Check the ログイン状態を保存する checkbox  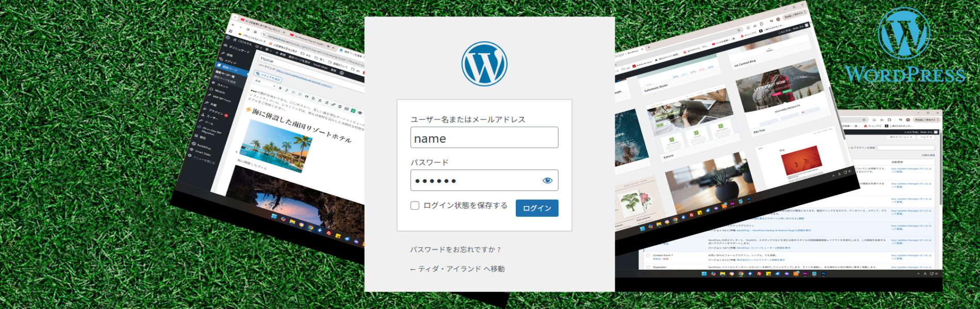tap(415, 205)
